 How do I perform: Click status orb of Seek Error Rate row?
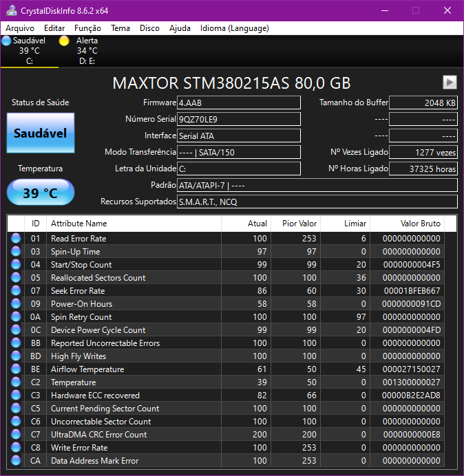(16, 290)
